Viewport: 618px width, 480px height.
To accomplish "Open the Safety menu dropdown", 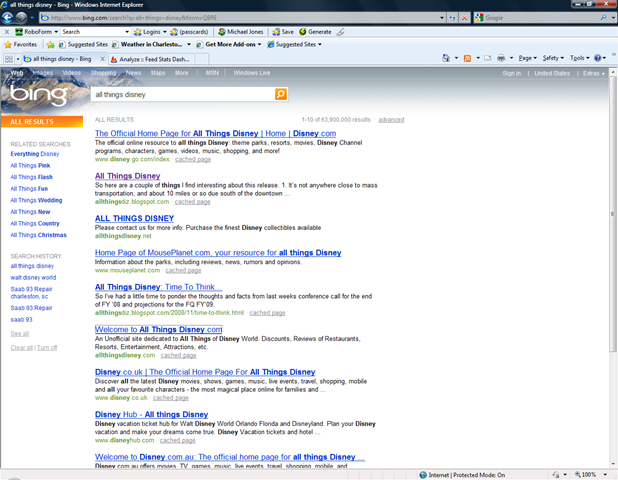I will (553, 58).
